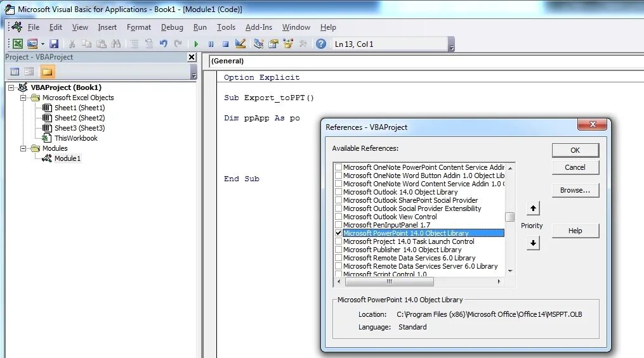Open the File menu

33,27
